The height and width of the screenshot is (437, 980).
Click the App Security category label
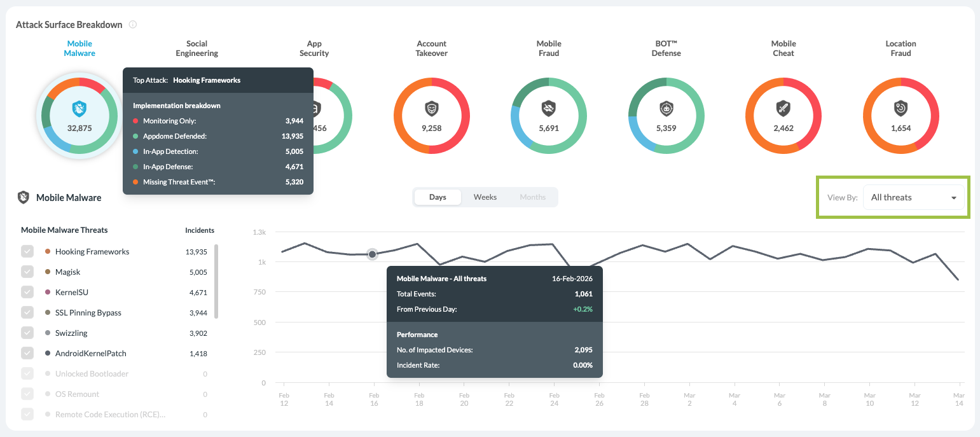(314, 48)
